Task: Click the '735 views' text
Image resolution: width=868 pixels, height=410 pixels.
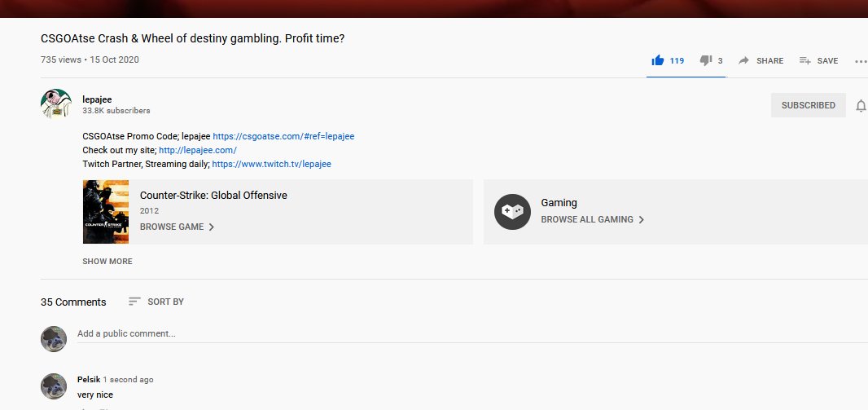Action: click(x=61, y=60)
